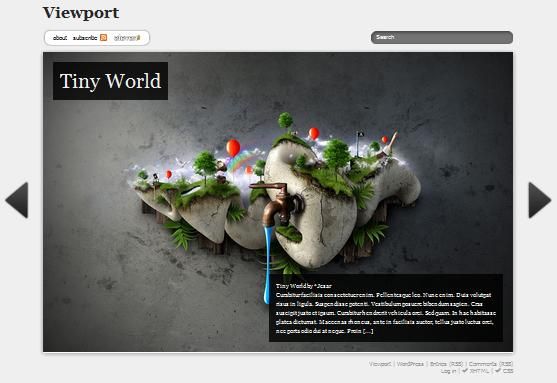
Task: Open the about page link
Action: (60, 38)
